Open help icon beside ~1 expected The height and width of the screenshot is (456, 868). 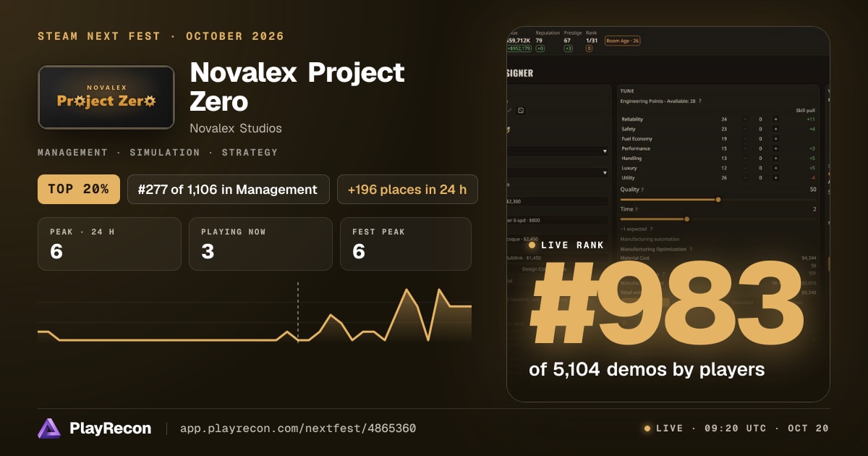click(651, 229)
